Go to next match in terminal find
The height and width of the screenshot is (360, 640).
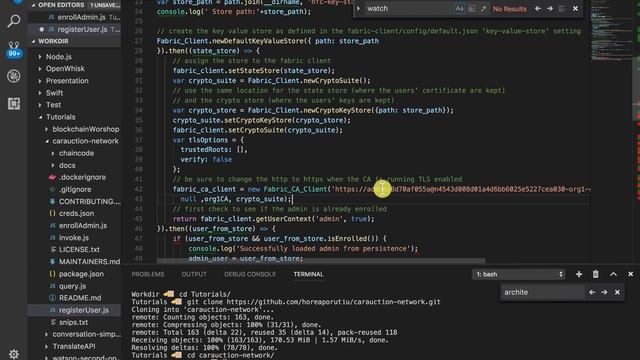coord(604,292)
